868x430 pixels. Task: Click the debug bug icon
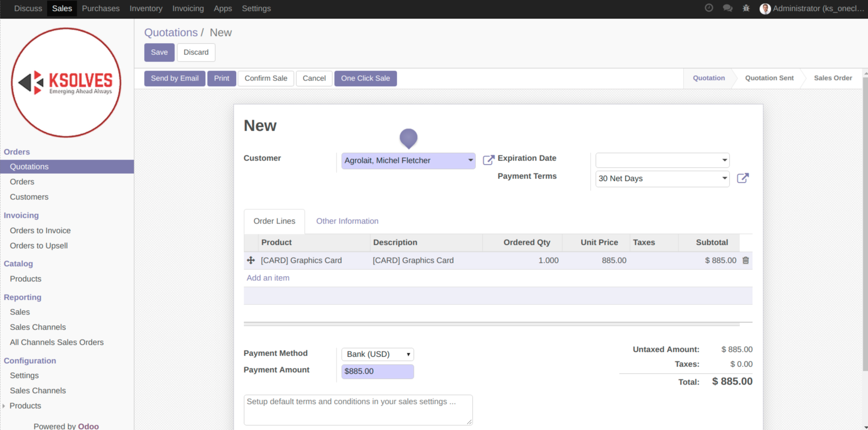pos(746,8)
